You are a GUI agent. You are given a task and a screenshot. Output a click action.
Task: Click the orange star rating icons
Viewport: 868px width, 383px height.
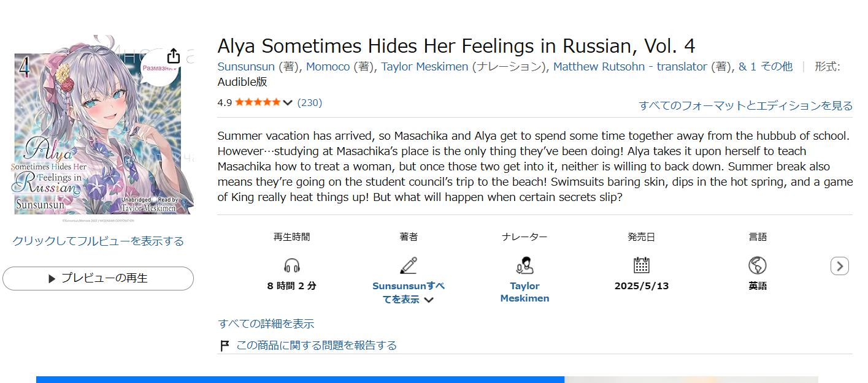point(258,102)
